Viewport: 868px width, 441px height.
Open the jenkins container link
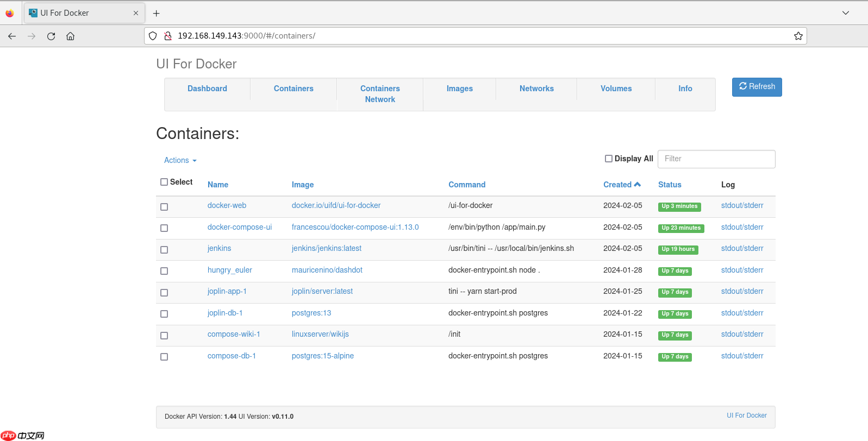pyautogui.click(x=219, y=248)
